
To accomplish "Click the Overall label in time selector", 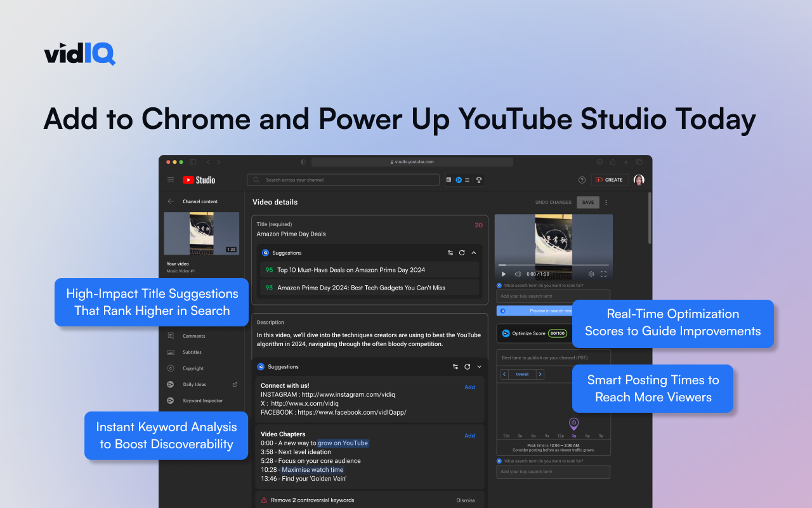I will click(522, 374).
